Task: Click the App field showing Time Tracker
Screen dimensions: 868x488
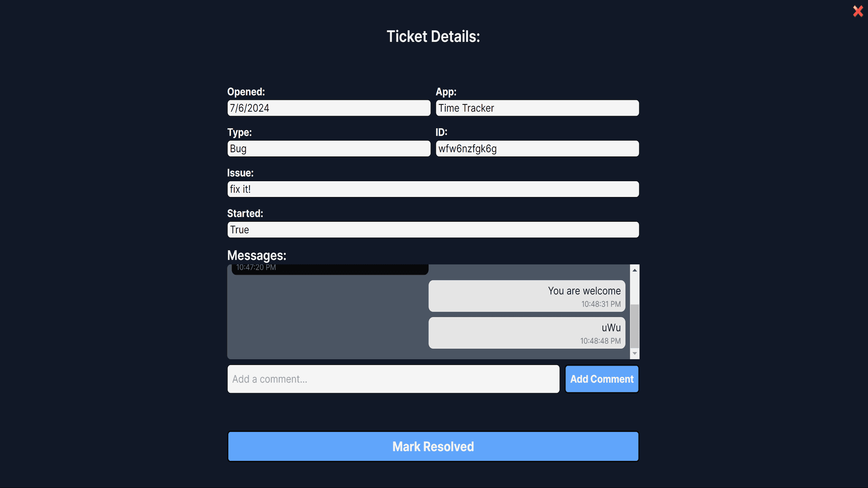Action: pyautogui.click(x=537, y=108)
